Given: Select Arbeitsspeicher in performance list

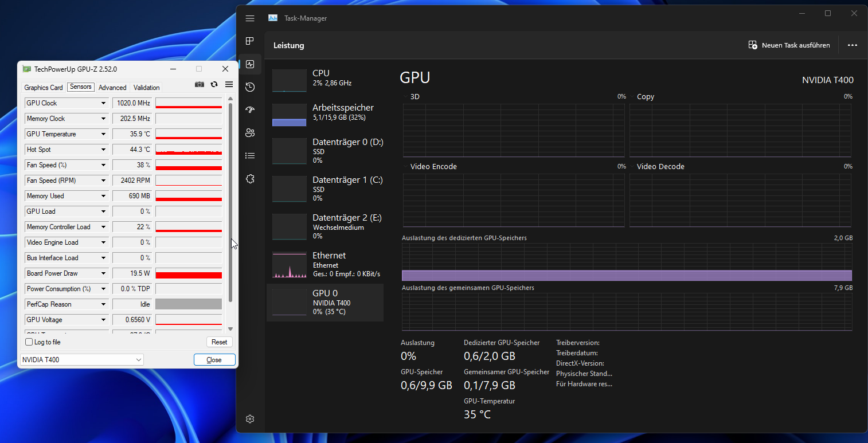Looking at the screenshot, I should click(x=325, y=115).
